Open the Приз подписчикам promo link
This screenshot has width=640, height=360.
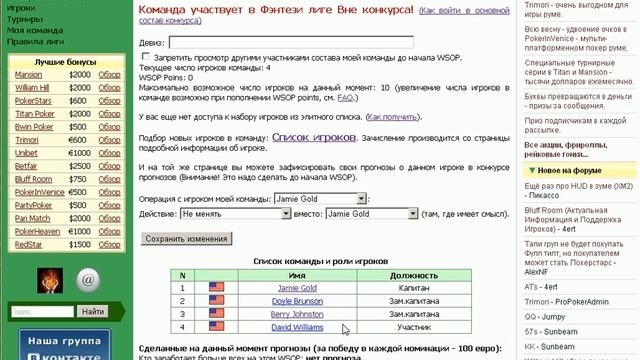tap(575, 125)
